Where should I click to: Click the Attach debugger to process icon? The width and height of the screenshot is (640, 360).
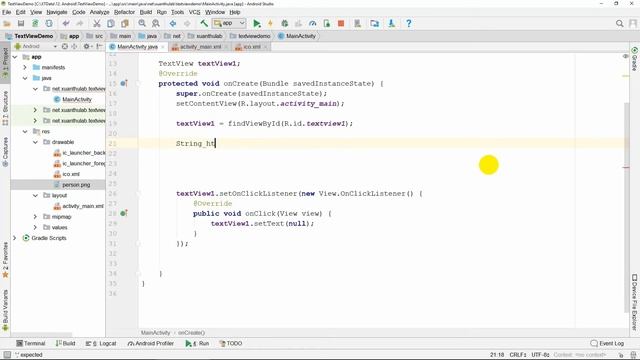[327, 24]
